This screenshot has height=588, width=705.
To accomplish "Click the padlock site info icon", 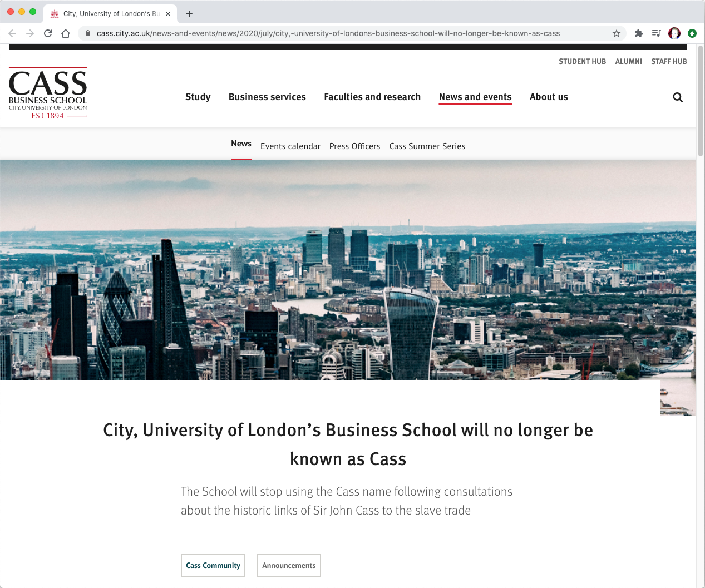I will (x=88, y=33).
